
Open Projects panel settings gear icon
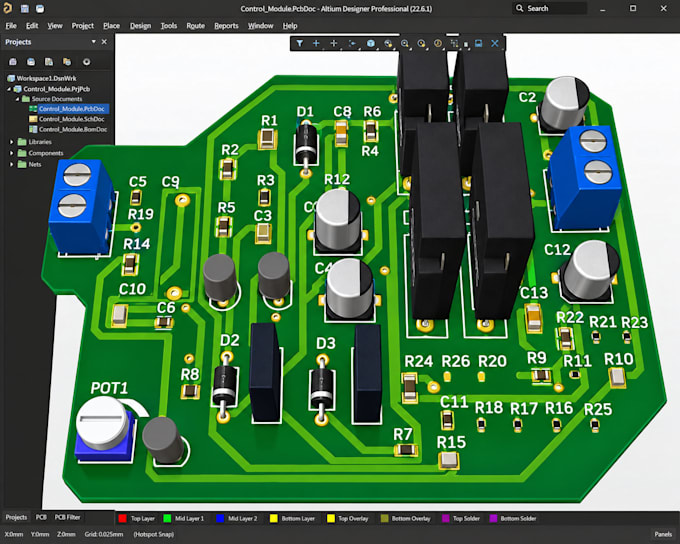click(87, 62)
